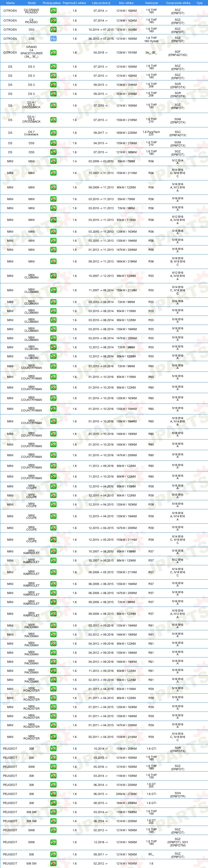Click fuel icon in PEUGEOT 208 153kW / 208KM row

53,749
